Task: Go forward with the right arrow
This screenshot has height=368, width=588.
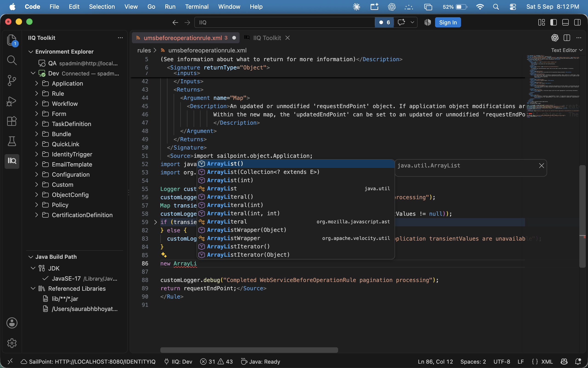Action: click(187, 22)
